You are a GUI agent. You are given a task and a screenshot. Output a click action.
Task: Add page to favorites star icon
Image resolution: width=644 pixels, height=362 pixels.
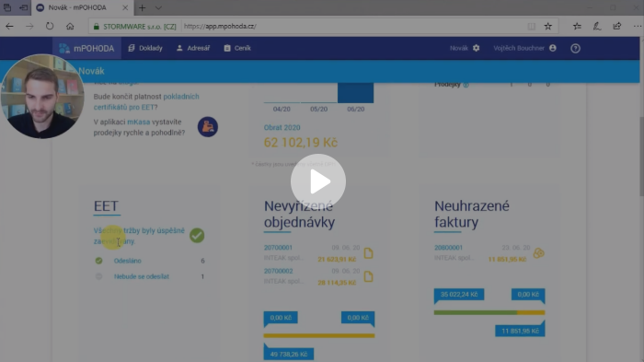click(x=548, y=26)
